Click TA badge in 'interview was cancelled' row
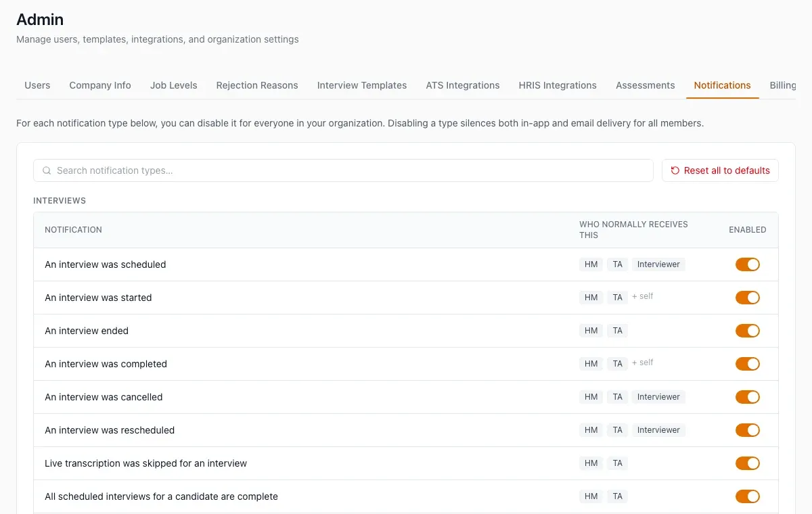812x514 pixels. 618,397
